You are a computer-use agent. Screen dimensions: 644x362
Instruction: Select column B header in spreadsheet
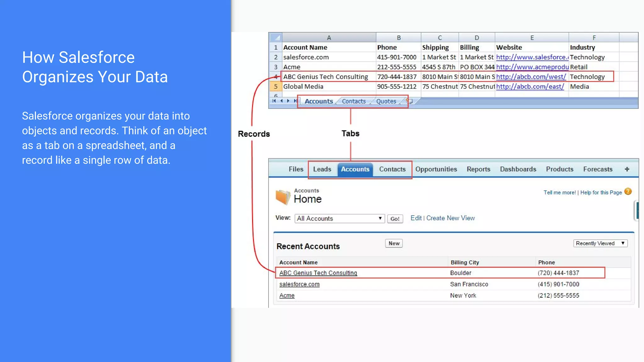tap(398, 38)
